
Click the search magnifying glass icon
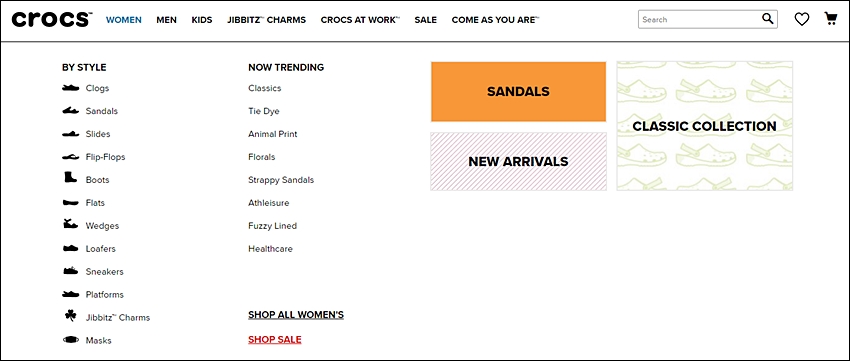click(768, 19)
